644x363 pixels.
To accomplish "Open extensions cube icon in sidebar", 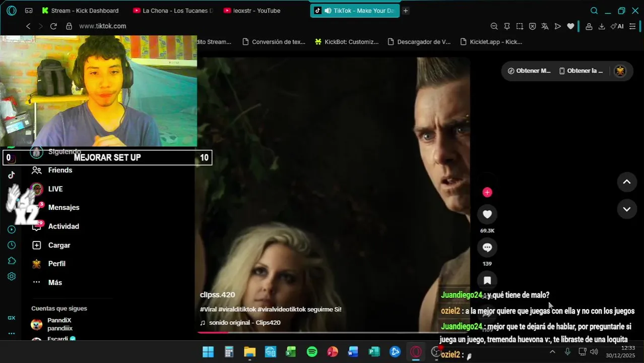I will click(x=12, y=261).
